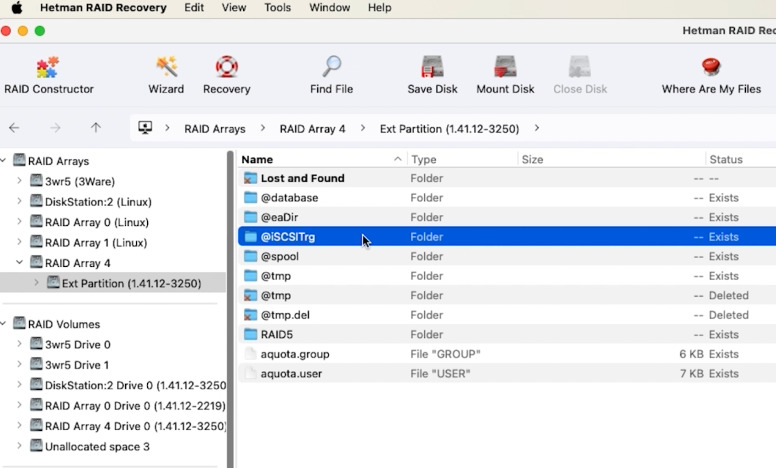The width and height of the screenshot is (776, 468).
Task: Click the aquota.user file icon
Action: tap(250, 374)
